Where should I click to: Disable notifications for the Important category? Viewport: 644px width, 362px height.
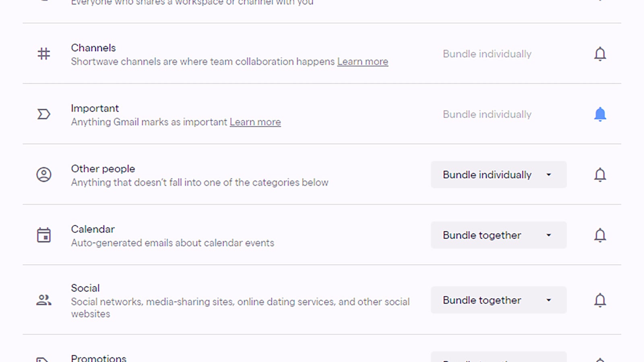click(600, 114)
